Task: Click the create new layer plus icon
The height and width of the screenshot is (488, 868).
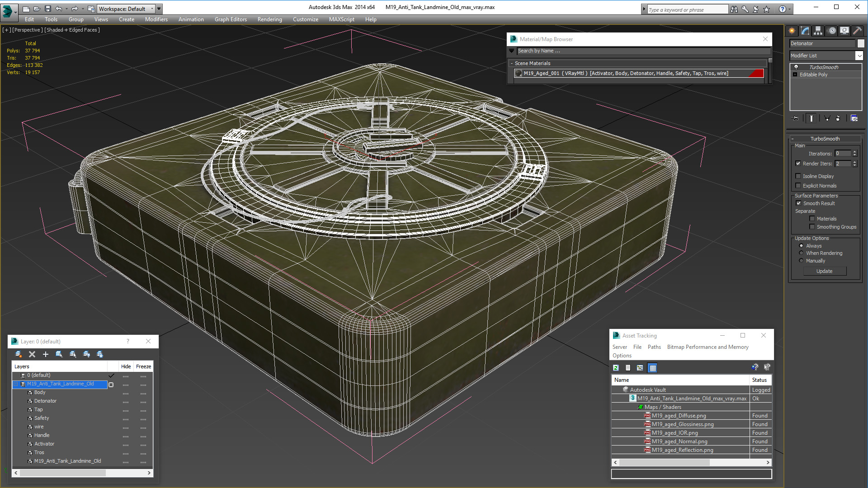Action: 45,354
